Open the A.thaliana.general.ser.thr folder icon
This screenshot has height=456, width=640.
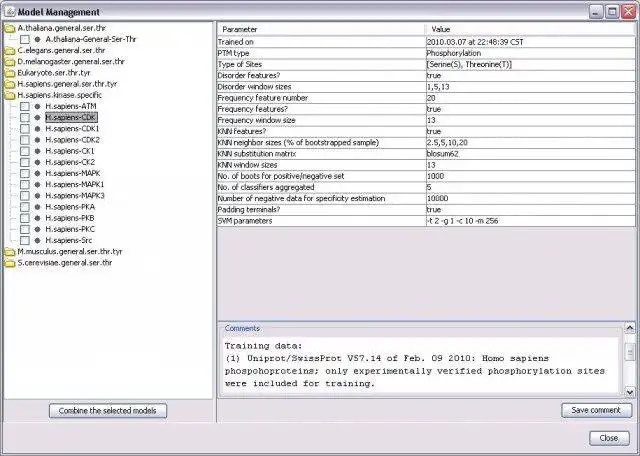9,29
